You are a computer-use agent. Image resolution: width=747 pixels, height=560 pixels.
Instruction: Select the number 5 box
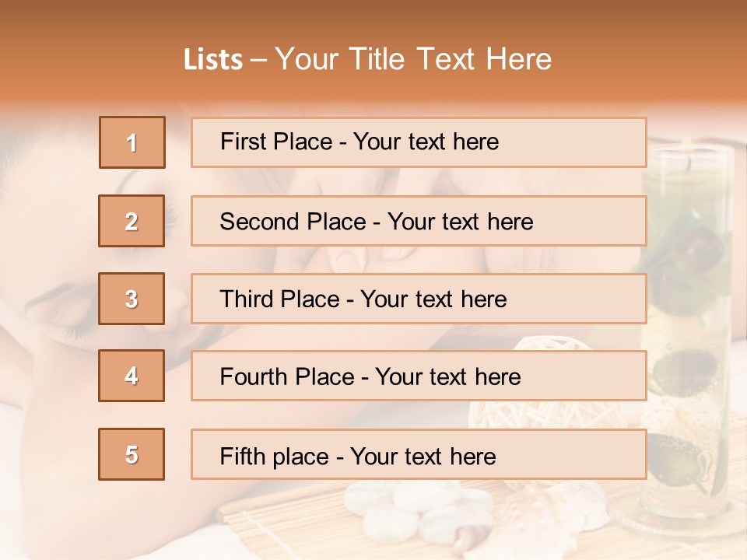point(132,454)
